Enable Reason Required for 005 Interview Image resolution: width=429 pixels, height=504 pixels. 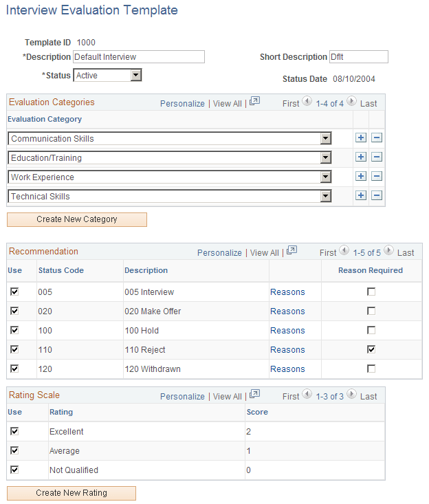pyautogui.click(x=371, y=292)
